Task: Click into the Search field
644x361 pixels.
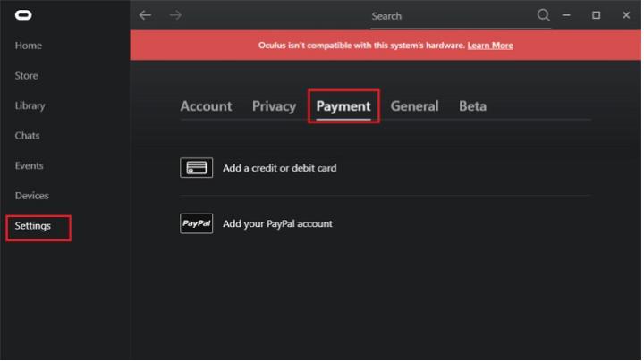Action: point(447,16)
